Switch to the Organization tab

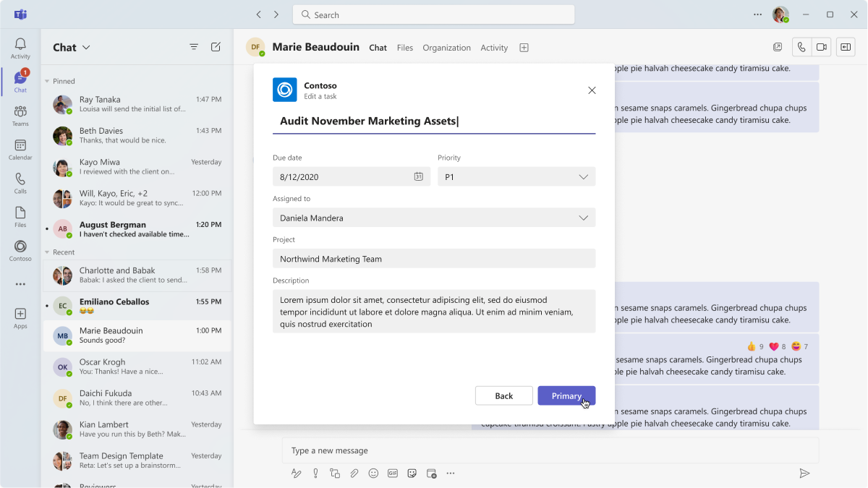pos(446,48)
